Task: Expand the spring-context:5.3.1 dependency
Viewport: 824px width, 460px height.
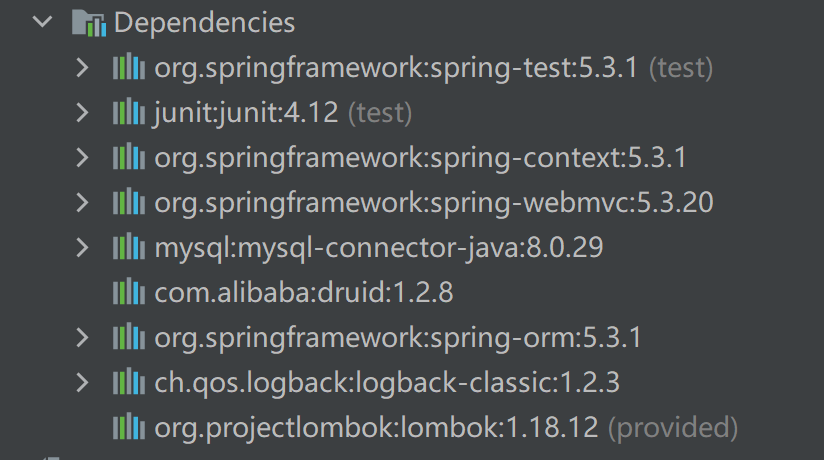Action: pos(82,158)
